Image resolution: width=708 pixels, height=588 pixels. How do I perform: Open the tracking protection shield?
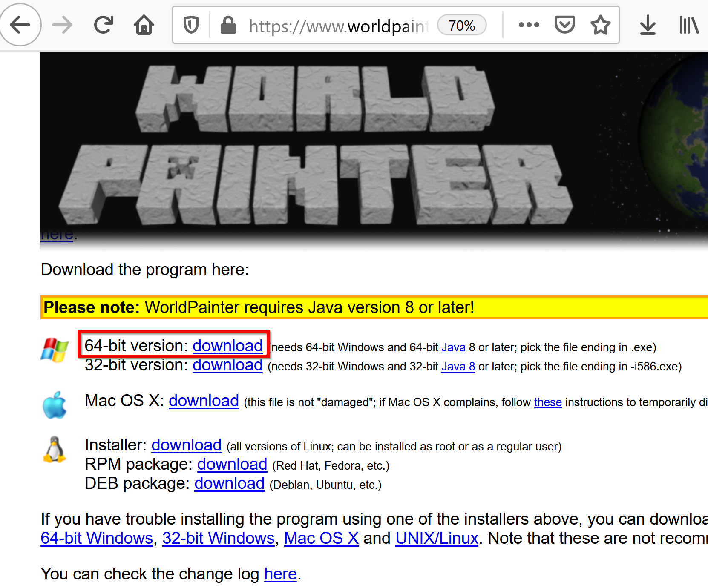pos(191,25)
